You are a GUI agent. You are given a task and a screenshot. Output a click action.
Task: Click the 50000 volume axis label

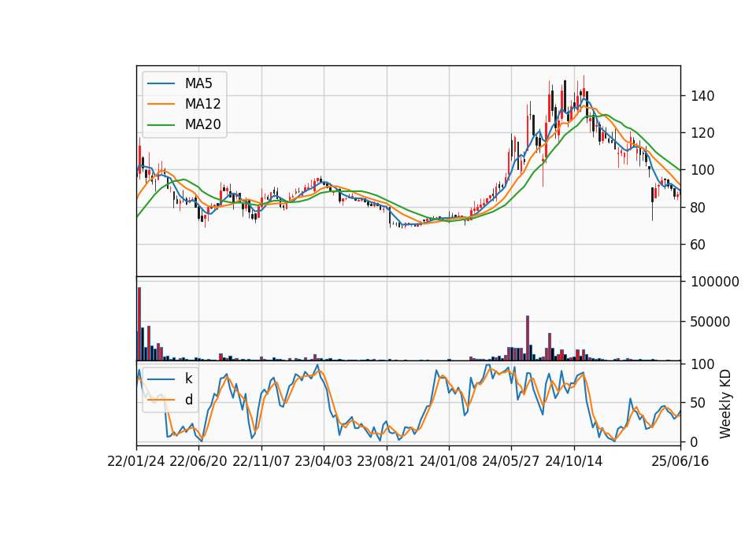pos(710,322)
